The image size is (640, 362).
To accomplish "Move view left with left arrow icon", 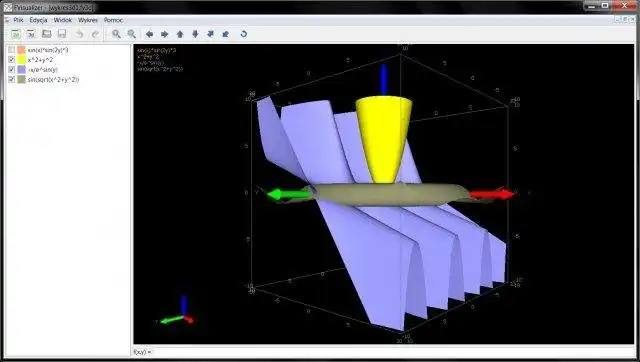I will click(149, 34).
